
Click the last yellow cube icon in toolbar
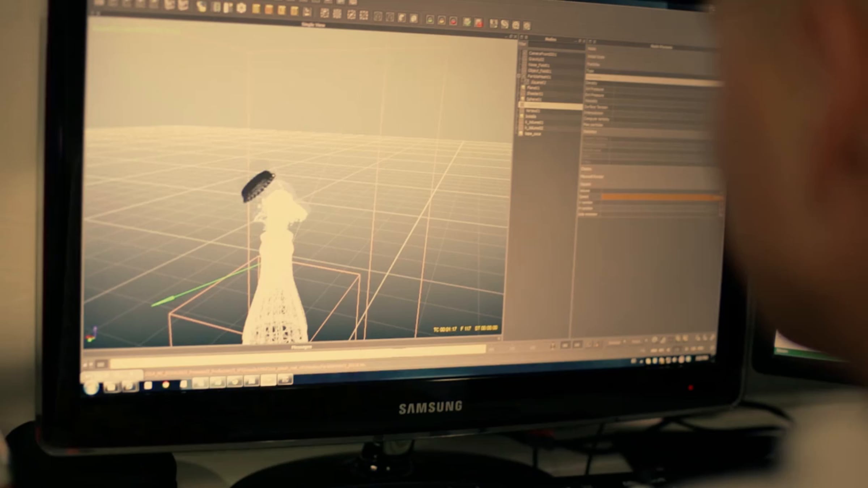coord(294,11)
